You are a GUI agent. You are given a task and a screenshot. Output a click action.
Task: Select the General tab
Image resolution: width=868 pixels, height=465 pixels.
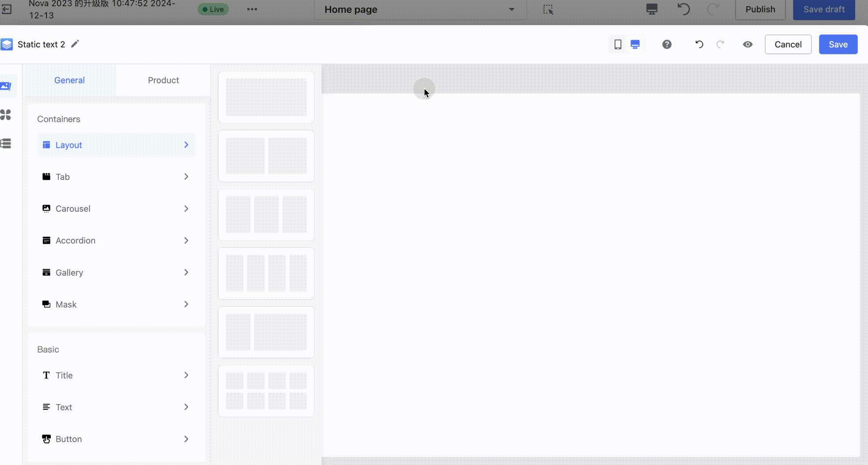coord(69,80)
